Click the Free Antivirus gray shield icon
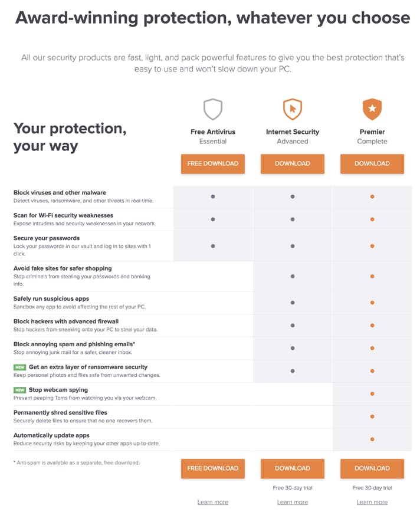The image size is (420, 522). click(x=213, y=109)
